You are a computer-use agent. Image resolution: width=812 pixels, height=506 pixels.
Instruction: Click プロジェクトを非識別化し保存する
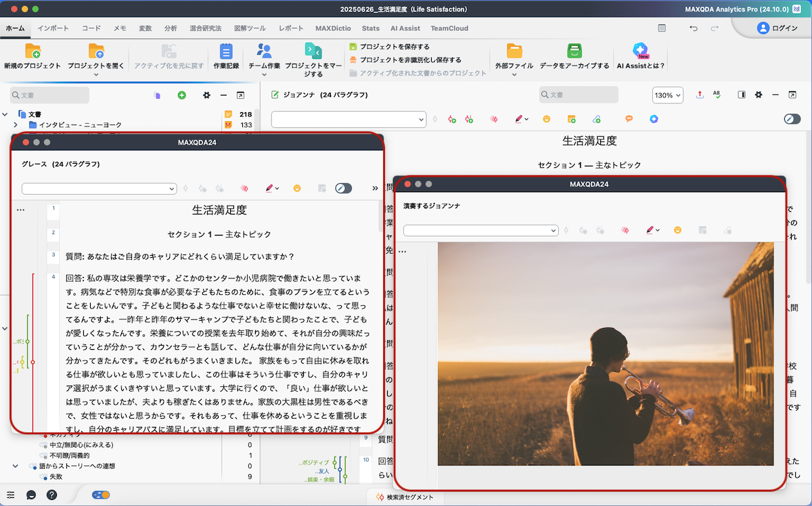(405, 60)
